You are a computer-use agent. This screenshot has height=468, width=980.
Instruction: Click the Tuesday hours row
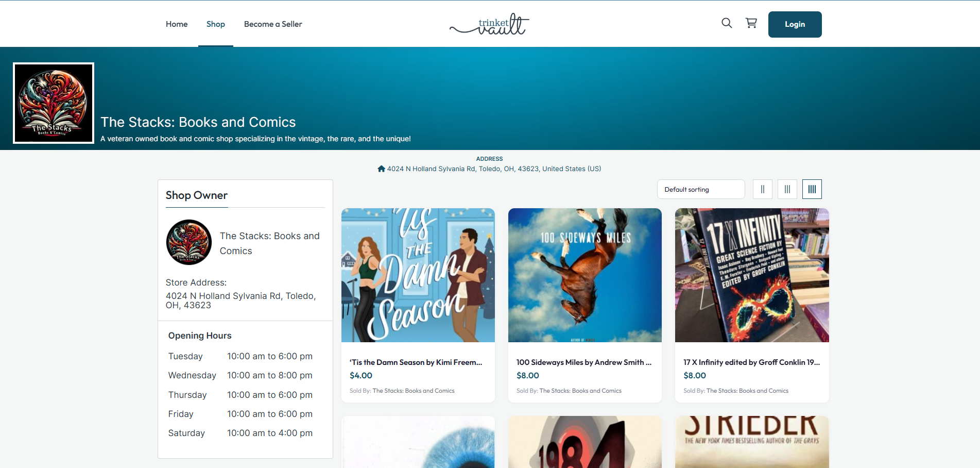point(240,356)
